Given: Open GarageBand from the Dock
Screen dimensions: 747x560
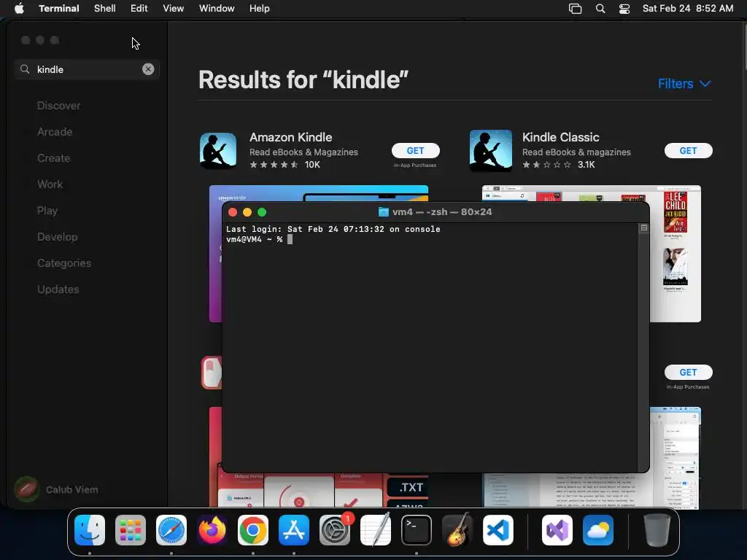Looking at the screenshot, I should (457, 530).
